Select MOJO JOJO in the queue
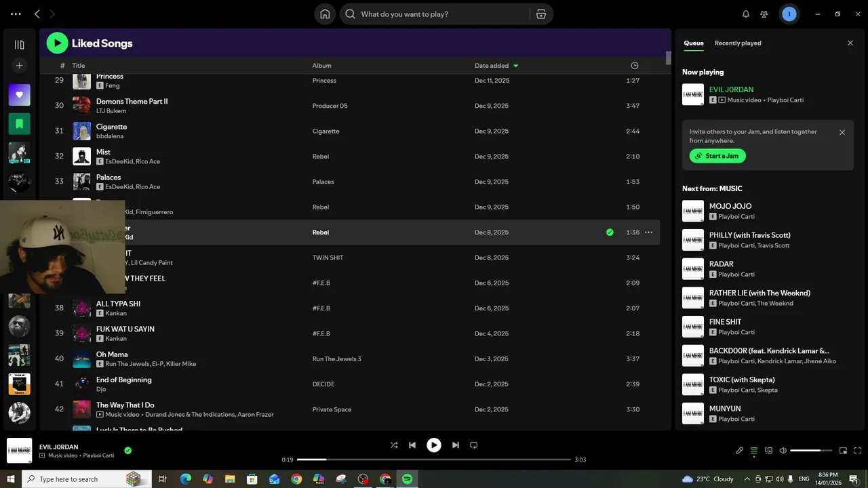The width and height of the screenshot is (868, 488). (768, 211)
